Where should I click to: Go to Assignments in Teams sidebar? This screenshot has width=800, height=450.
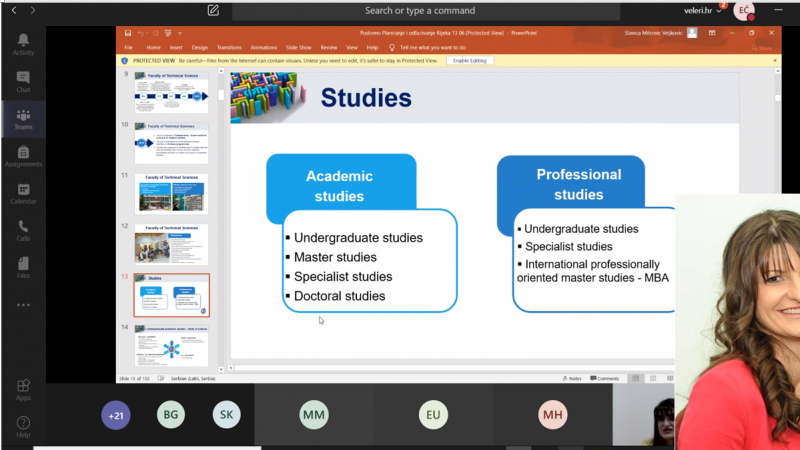click(23, 155)
